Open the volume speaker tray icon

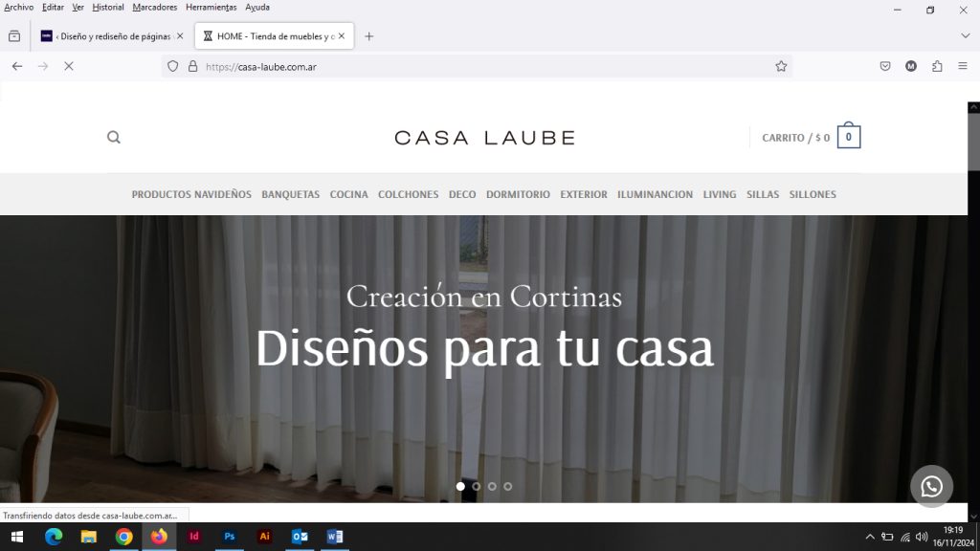point(922,537)
